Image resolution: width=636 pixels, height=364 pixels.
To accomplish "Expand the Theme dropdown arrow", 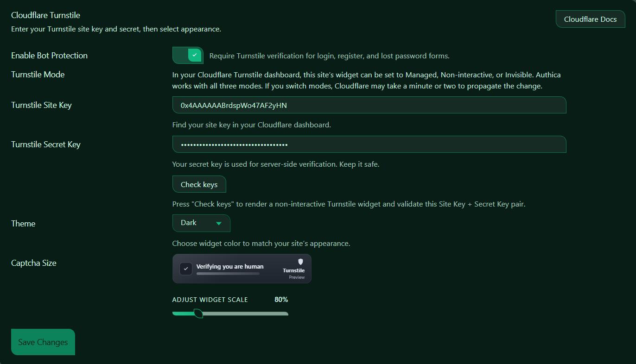I will point(219,223).
